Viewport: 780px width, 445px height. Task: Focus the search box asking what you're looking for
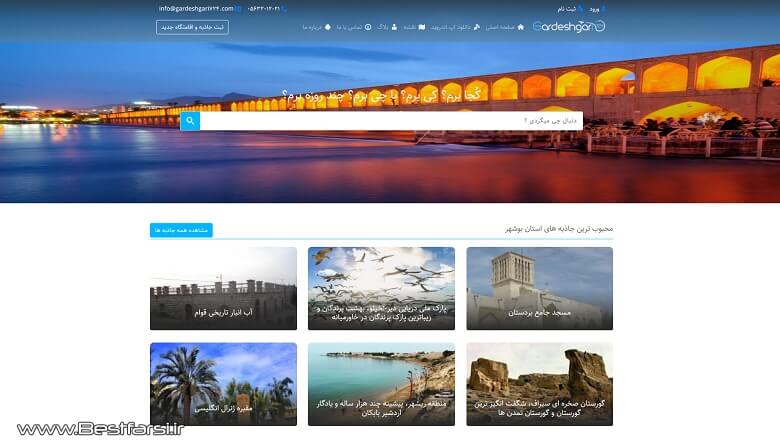point(391,121)
